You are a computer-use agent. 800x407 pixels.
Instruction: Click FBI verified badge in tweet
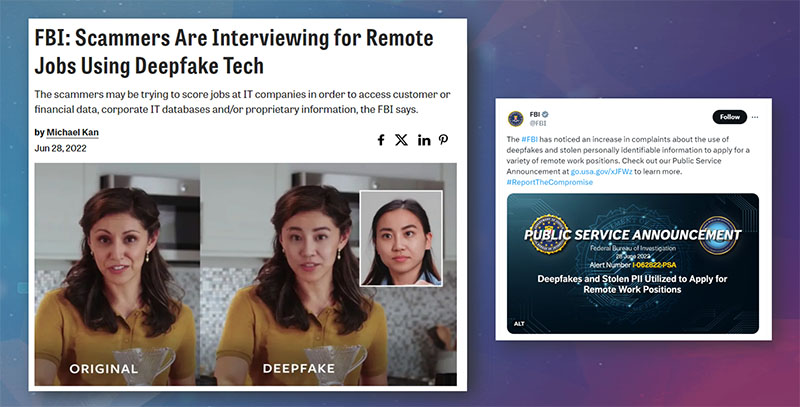545,114
